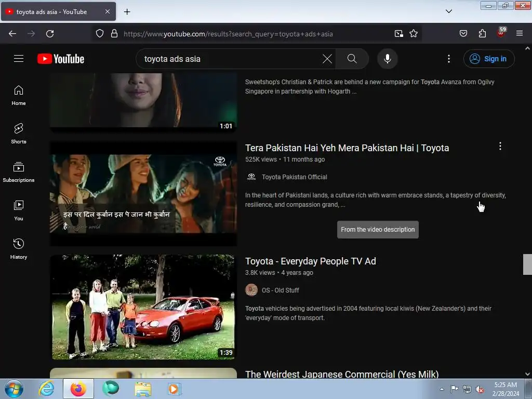Open Firefox extensions puzzle icon
Viewport: 532px width, 399px height.
(482, 33)
